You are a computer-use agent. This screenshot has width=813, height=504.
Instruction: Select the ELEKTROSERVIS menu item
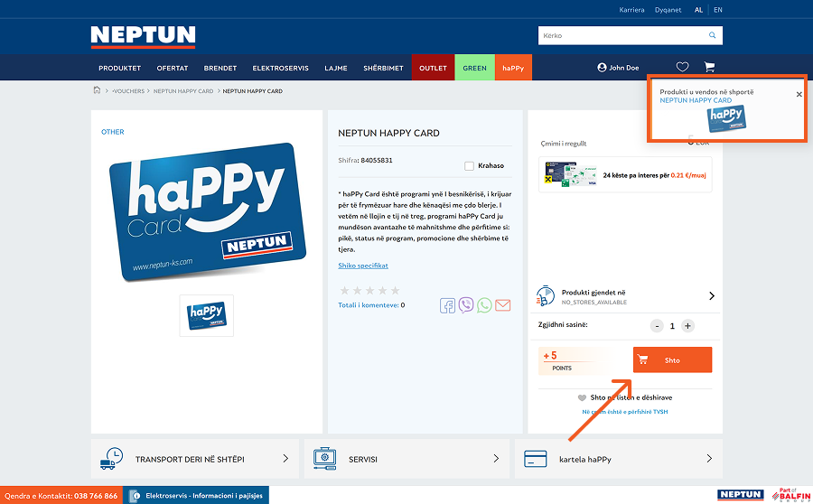[x=280, y=68]
